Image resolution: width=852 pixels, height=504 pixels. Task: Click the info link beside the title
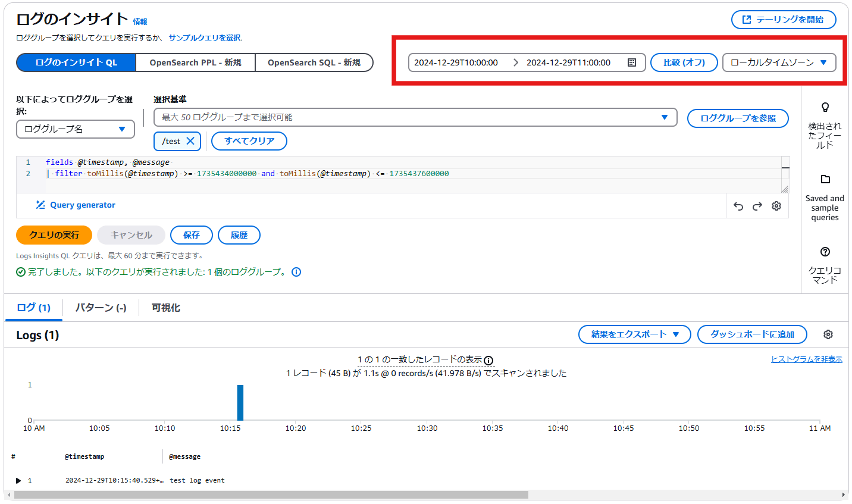(140, 21)
